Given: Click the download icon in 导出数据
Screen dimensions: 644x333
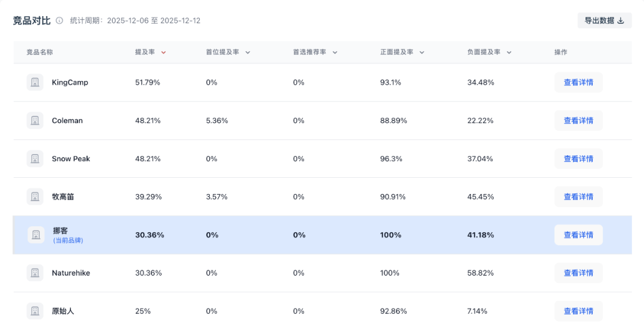Looking at the screenshot, I should pos(621,20).
